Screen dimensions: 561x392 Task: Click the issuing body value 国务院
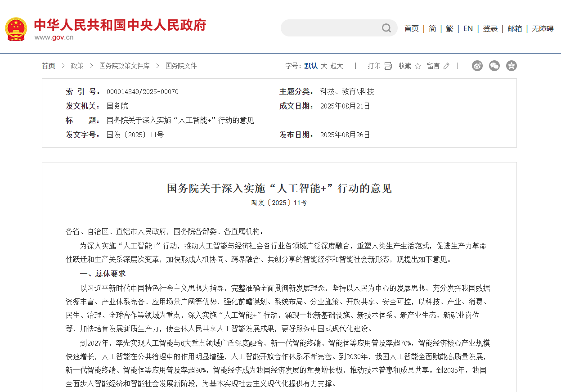pos(117,106)
